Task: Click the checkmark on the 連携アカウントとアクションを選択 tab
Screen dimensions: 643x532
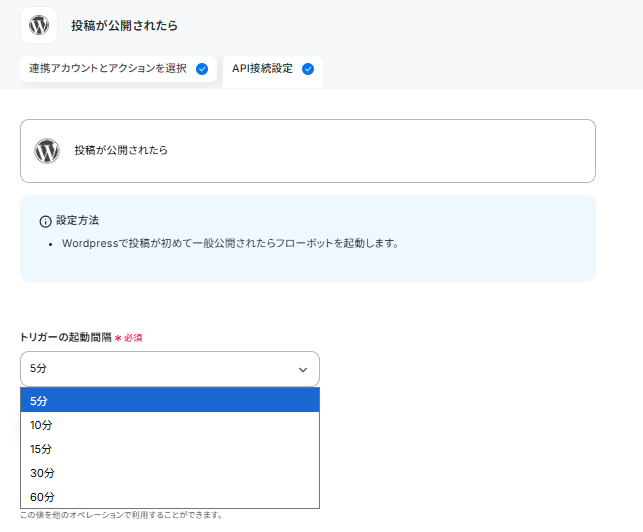Action: click(202, 69)
